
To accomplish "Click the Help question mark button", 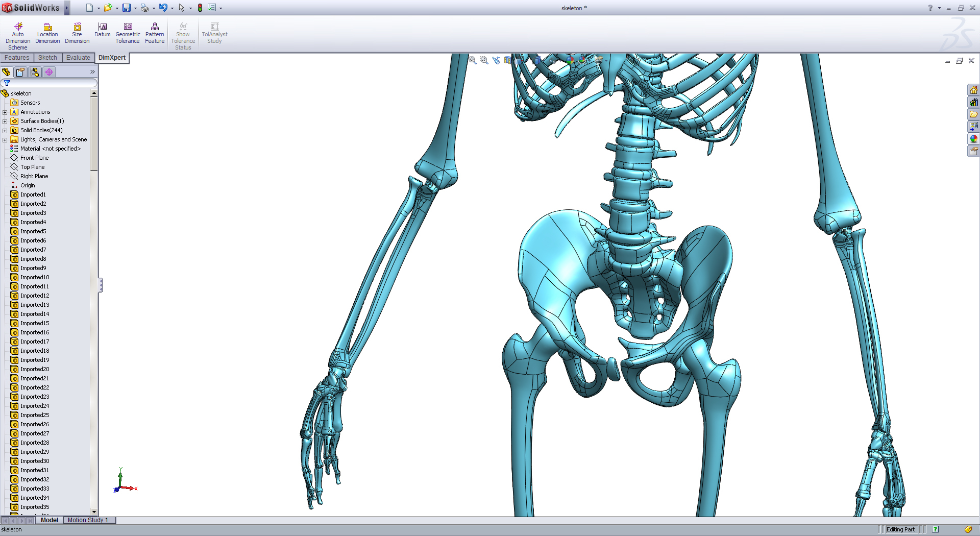I will tap(929, 8).
